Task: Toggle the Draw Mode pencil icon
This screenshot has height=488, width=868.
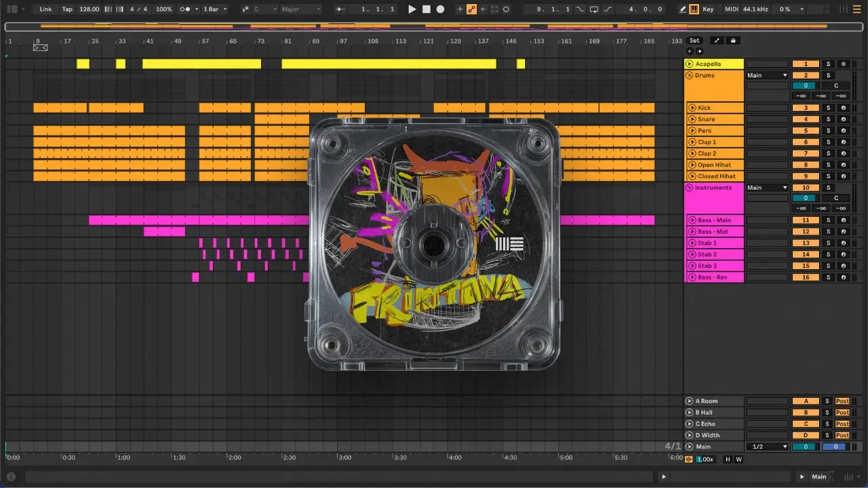Action: click(683, 9)
